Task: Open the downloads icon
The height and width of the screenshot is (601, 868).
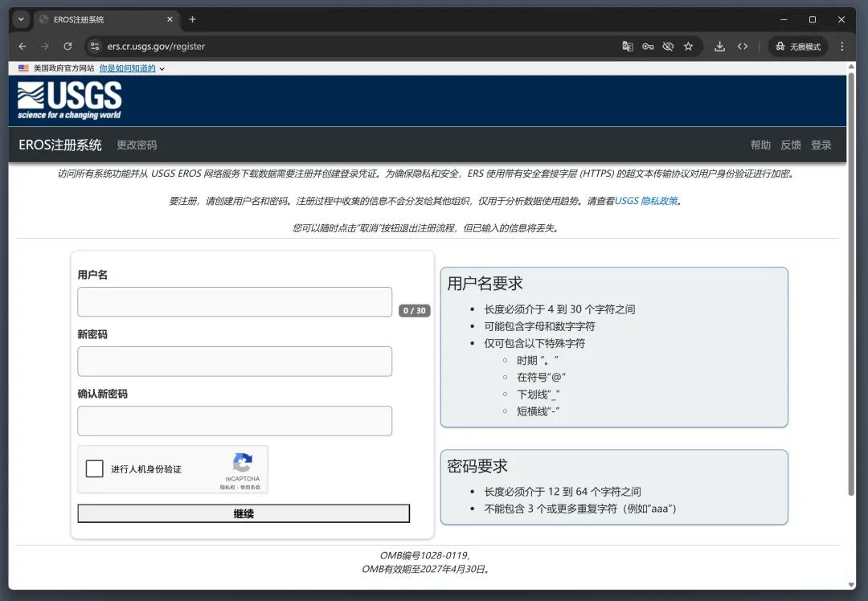Action: (719, 47)
